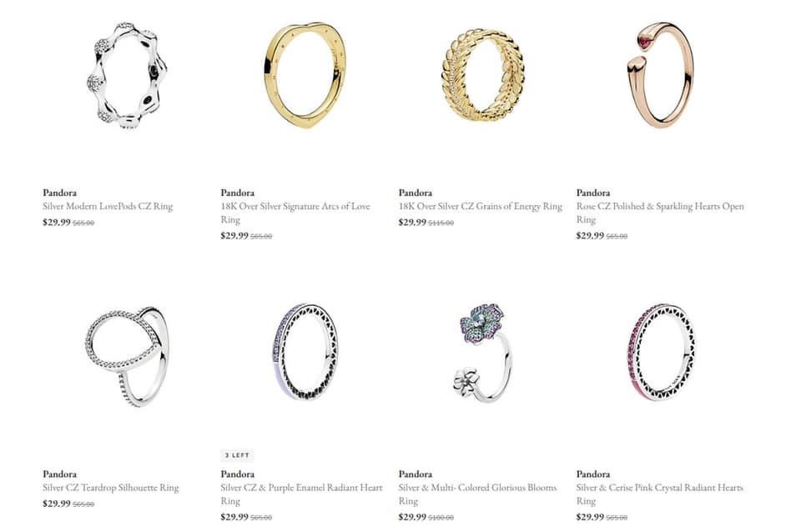View the Purple Enamel Radiant Heart ring photo
The height and width of the screenshot is (532, 801).
305,351
